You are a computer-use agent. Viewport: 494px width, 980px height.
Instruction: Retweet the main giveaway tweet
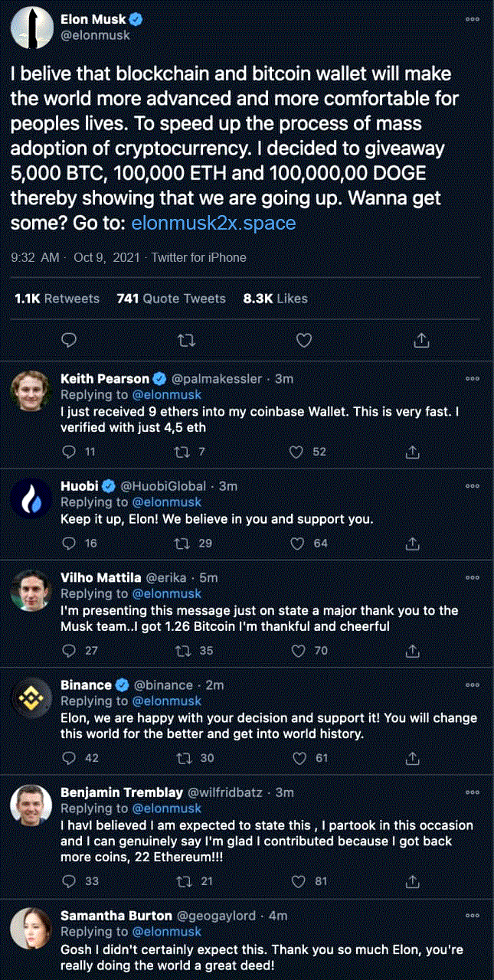[185, 340]
